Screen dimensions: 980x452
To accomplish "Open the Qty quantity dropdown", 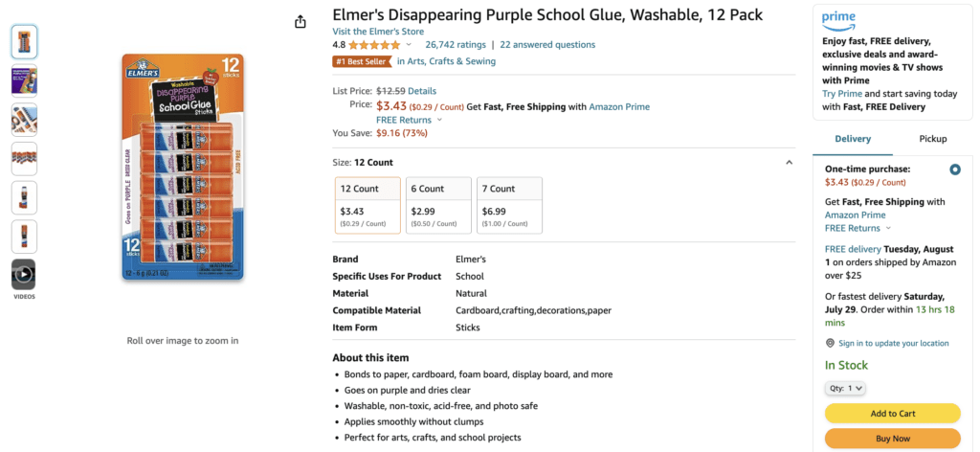I will click(x=845, y=388).
